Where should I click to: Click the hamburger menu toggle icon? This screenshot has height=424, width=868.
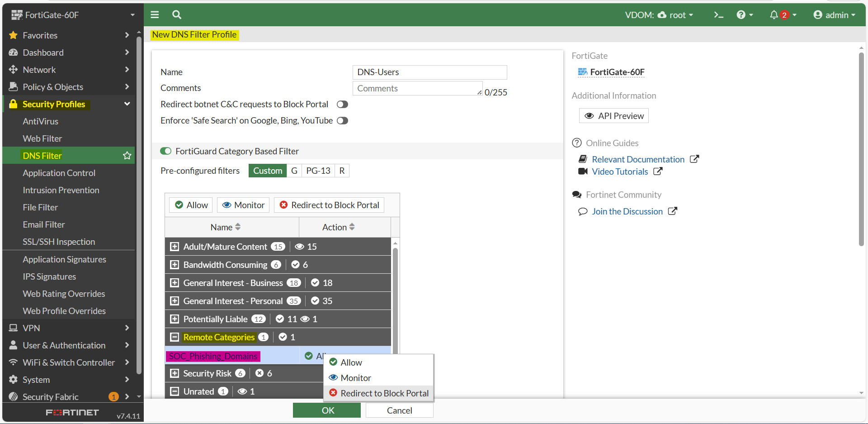tap(155, 15)
